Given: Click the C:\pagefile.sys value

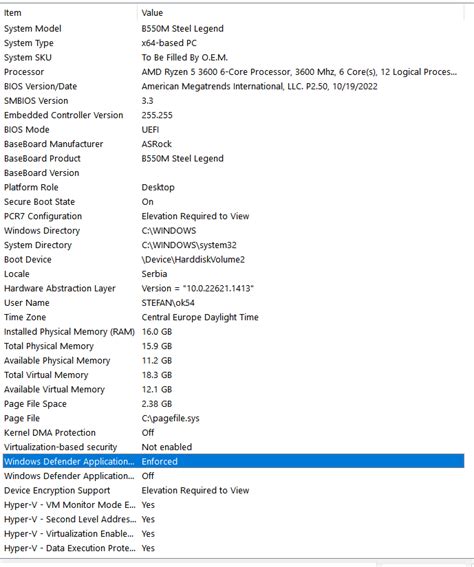Looking at the screenshot, I should pyautogui.click(x=170, y=418).
